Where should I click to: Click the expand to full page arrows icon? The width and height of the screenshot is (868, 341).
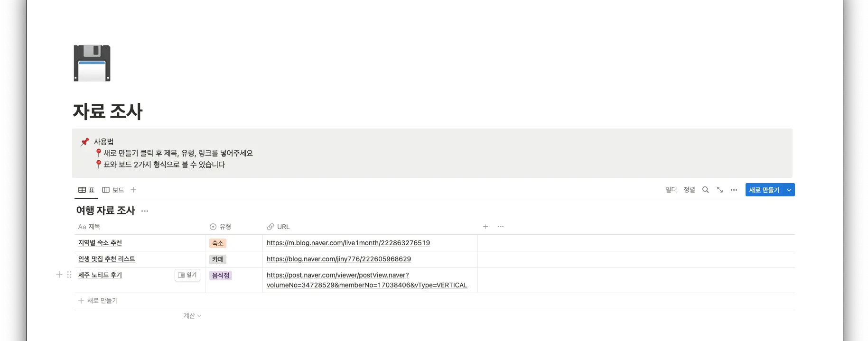click(720, 190)
